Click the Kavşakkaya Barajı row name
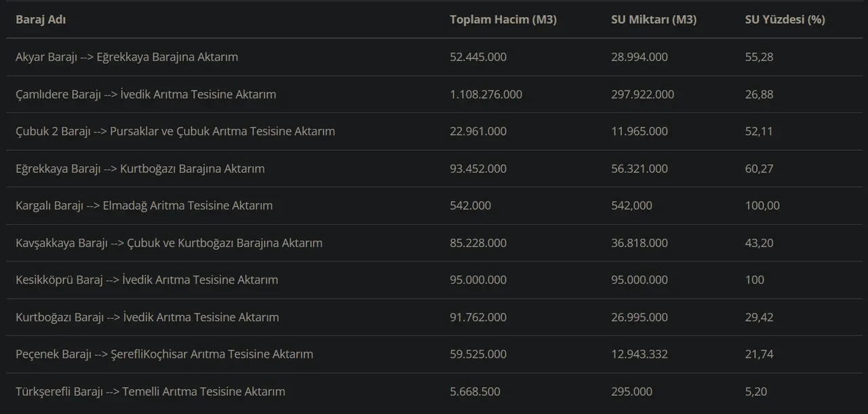This screenshot has width=868, height=414. point(169,243)
